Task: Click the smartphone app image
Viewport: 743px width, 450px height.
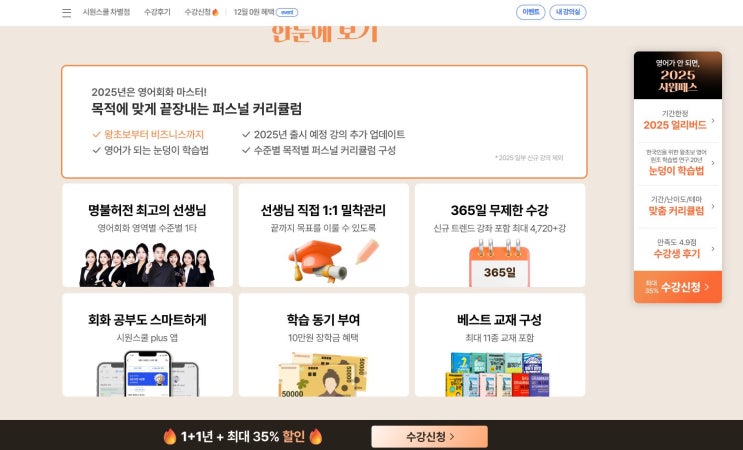Action: (x=147, y=373)
